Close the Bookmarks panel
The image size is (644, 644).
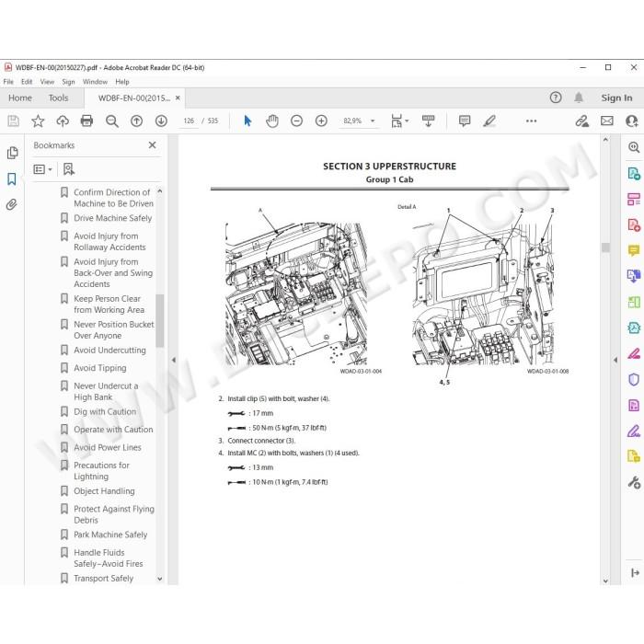click(x=153, y=145)
